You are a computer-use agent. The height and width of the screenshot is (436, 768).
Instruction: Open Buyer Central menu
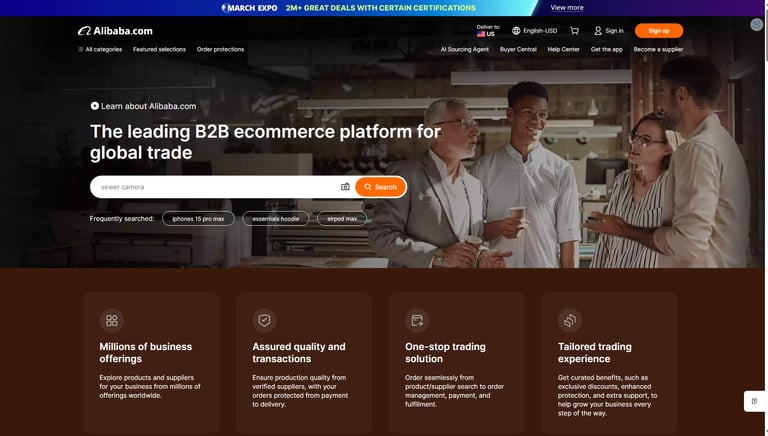(518, 49)
